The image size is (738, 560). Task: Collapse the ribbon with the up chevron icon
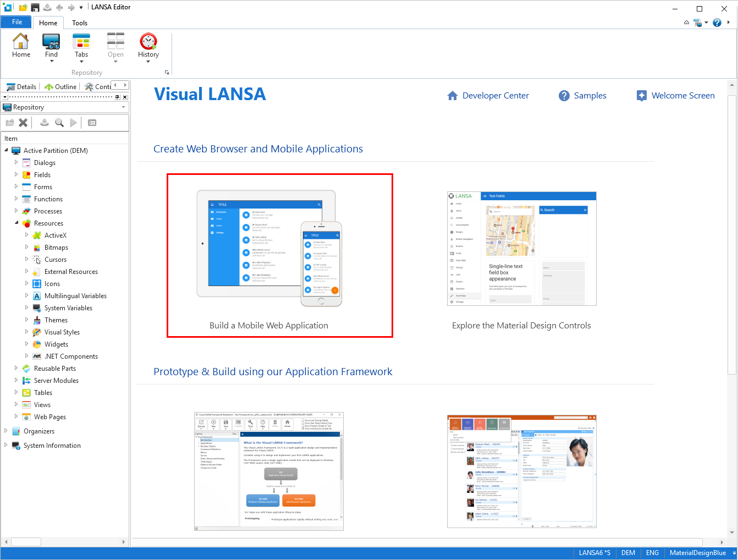coord(686,23)
